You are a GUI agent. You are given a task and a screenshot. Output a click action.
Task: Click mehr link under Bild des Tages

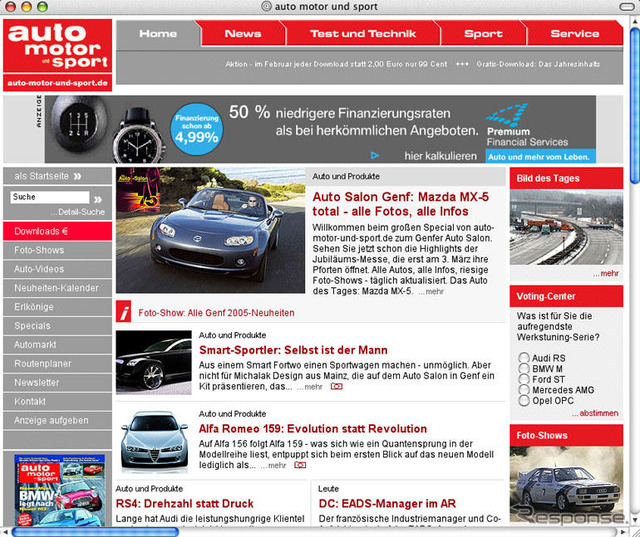click(x=606, y=273)
